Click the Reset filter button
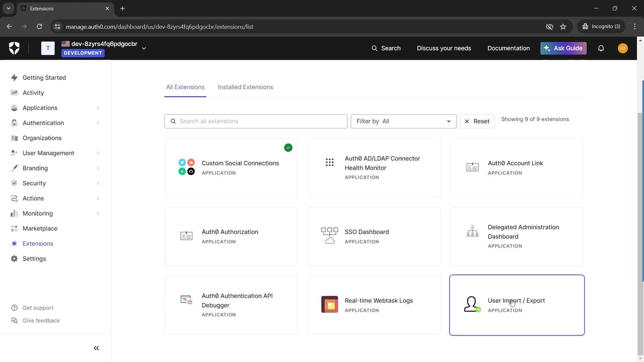The image size is (644, 362). [x=477, y=121]
